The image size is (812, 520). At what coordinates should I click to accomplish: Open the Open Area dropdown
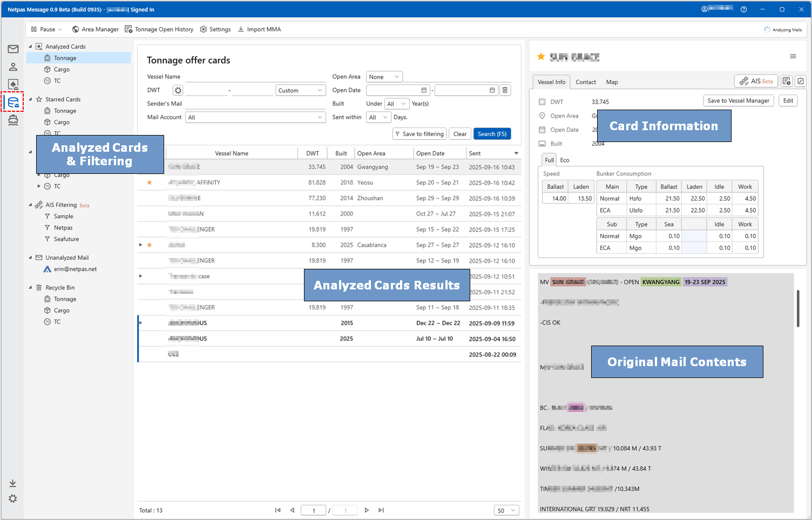[384, 77]
